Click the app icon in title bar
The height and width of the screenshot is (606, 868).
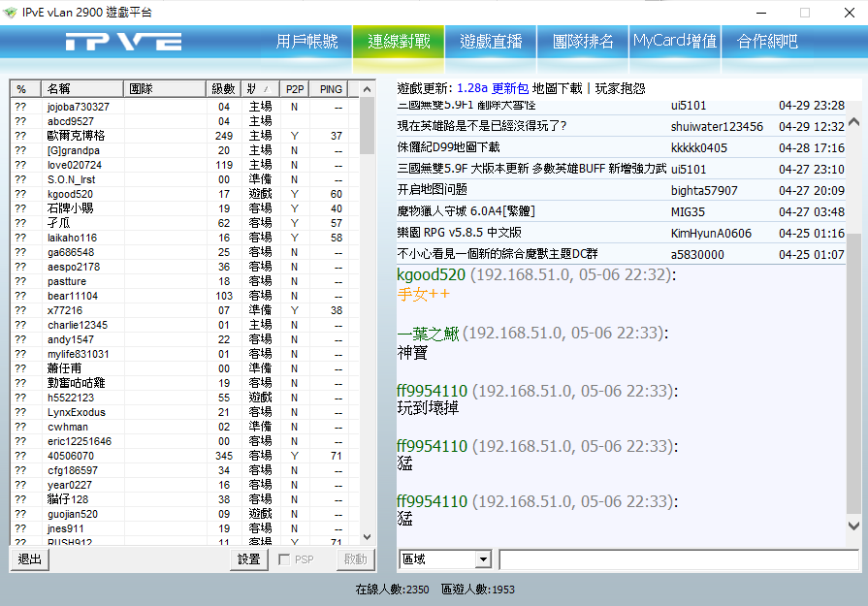click(x=11, y=13)
